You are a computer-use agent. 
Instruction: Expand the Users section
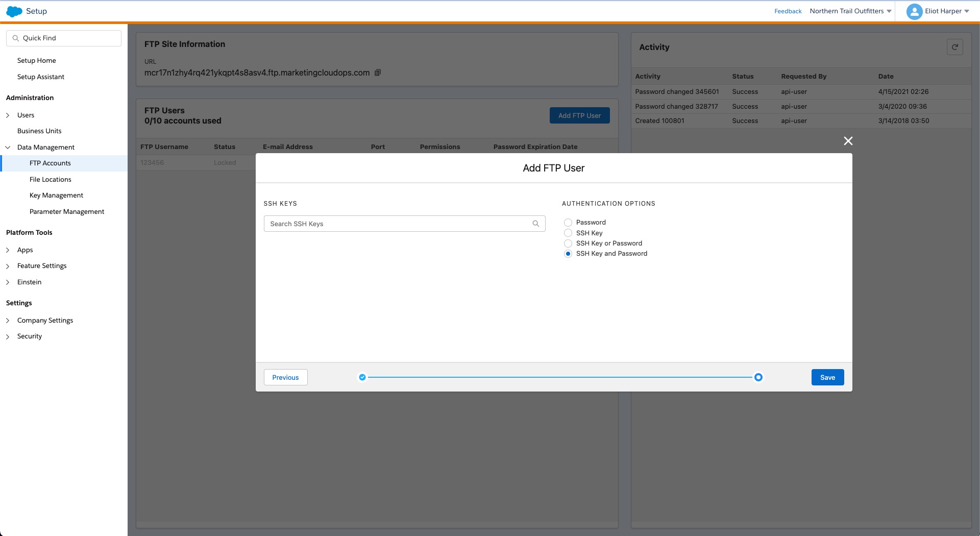click(8, 115)
